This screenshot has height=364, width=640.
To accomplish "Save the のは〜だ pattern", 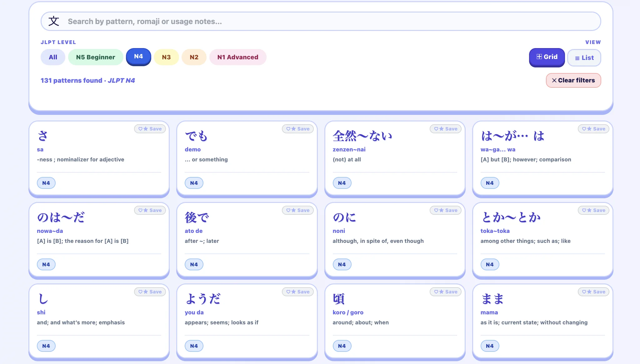I will click(150, 210).
